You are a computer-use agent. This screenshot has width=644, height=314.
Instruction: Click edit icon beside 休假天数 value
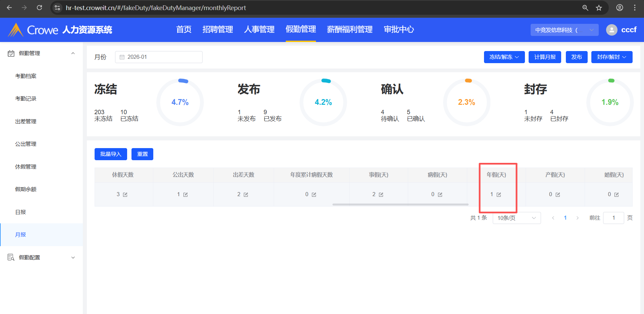tap(125, 195)
